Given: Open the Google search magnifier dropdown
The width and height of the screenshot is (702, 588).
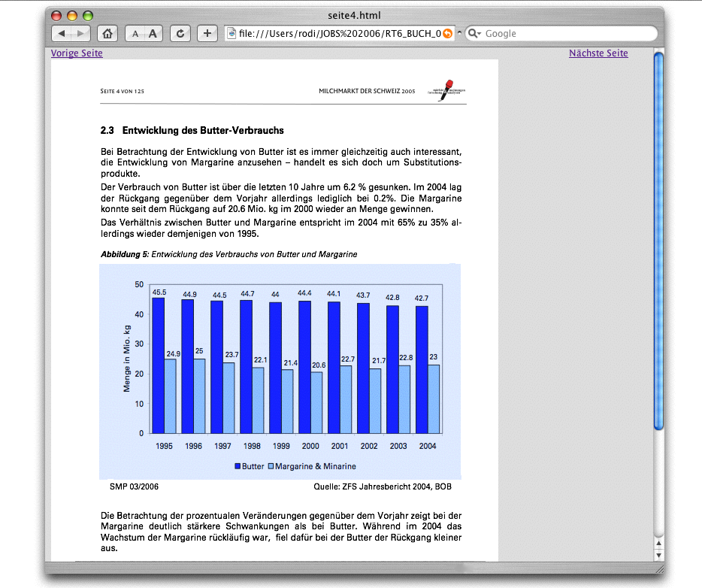Looking at the screenshot, I should click(474, 33).
